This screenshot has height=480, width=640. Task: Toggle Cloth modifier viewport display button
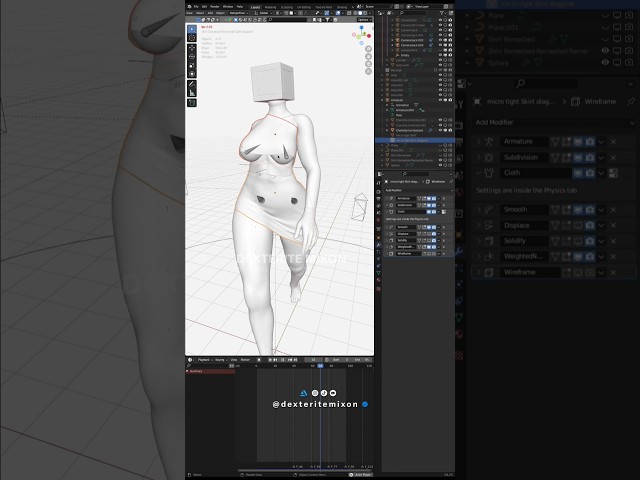[429, 212]
